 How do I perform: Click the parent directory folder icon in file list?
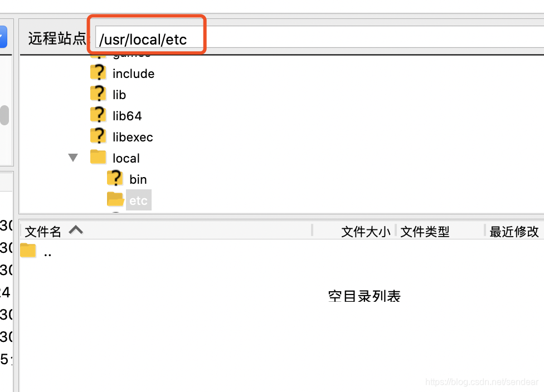click(x=27, y=250)
